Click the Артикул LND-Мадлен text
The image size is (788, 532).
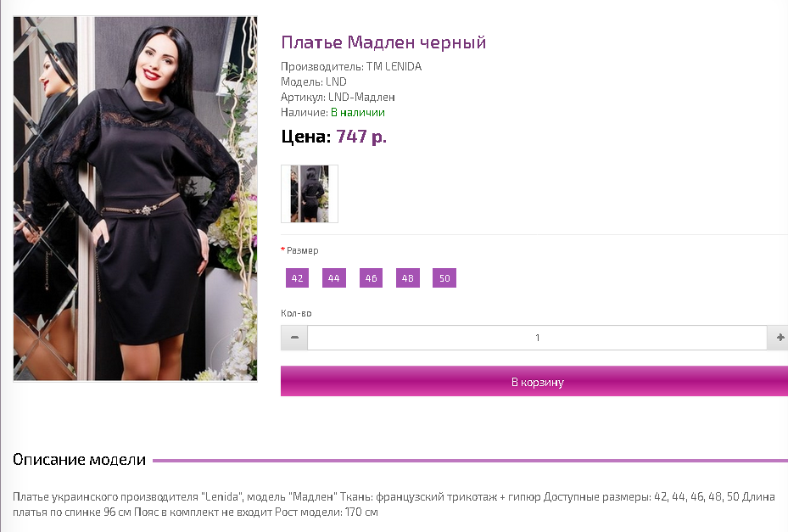click(338, 97)
